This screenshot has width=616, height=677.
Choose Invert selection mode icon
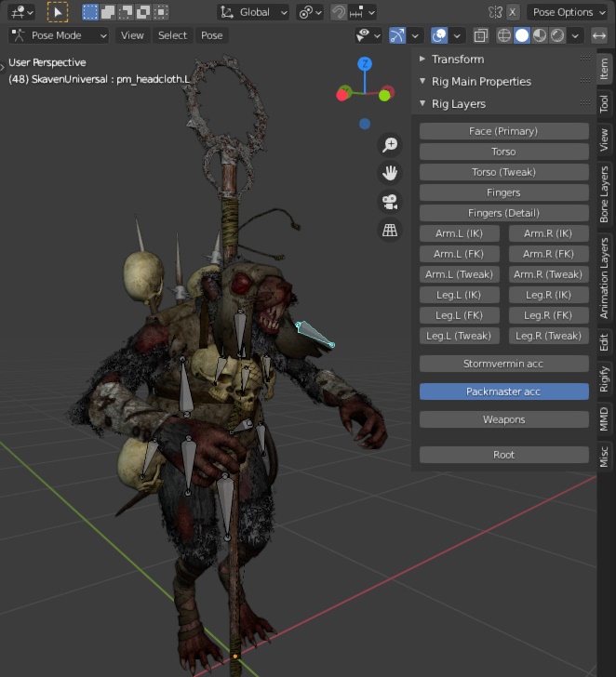click(143, 12)
